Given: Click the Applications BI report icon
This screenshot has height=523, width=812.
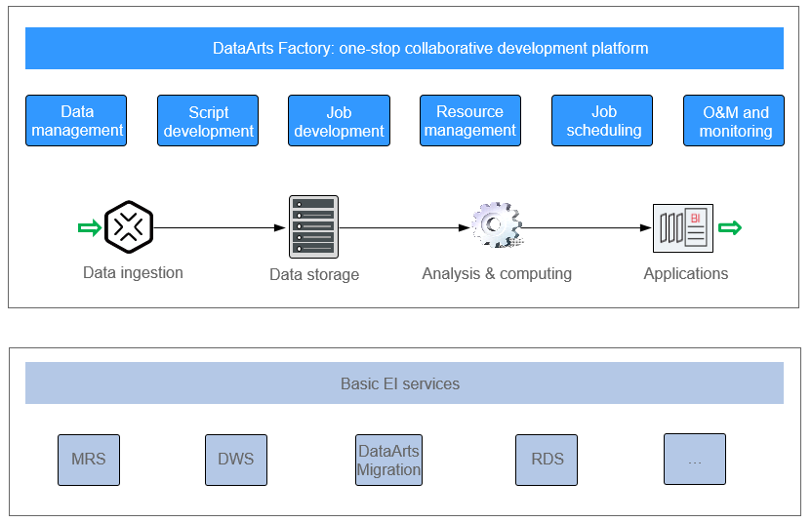Looking at the screenshot, I should 683,228.
